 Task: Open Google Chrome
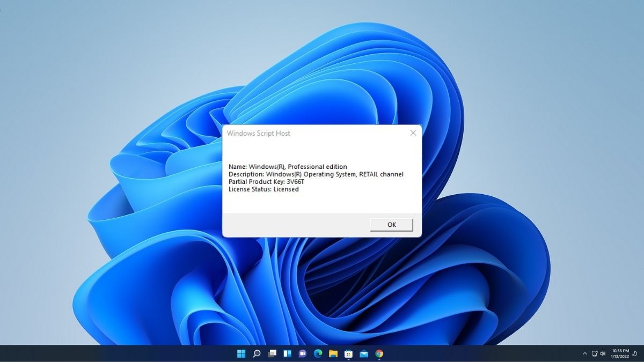379,353
